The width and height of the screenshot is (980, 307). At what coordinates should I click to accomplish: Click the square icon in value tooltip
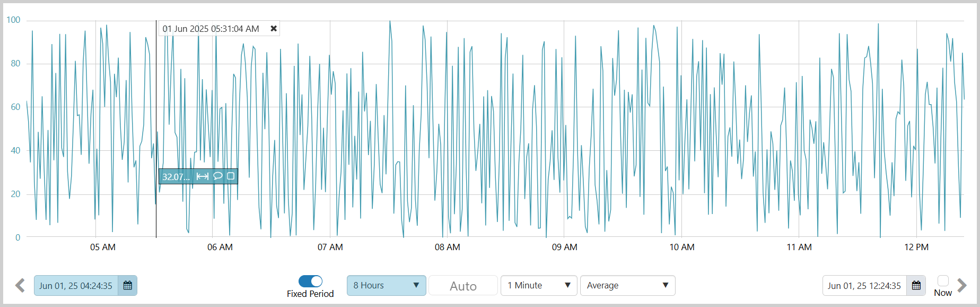[231, 176]
